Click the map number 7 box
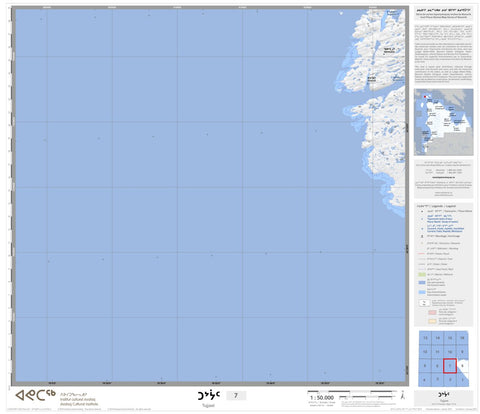This screenshot has width=480, height=414. 236,396
